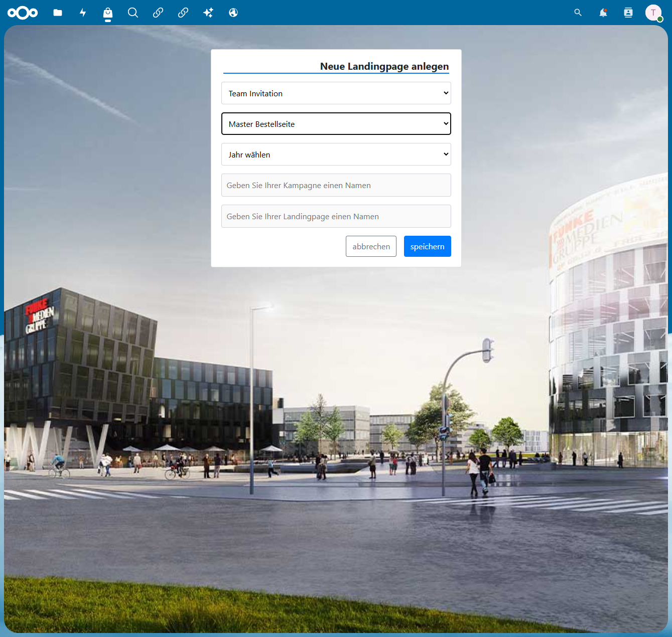Open unified search beside the notifications bell
Viewport: 672px width, 637px height.
click(x=578, y=13)
